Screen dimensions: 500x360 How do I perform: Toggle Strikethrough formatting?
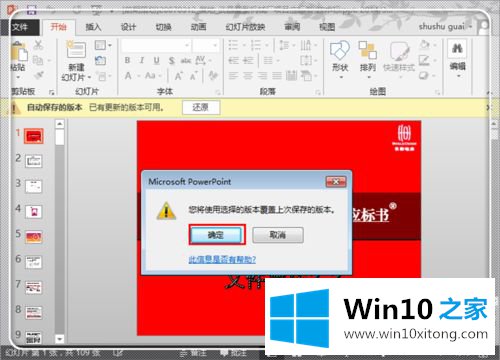click(186, 60)
